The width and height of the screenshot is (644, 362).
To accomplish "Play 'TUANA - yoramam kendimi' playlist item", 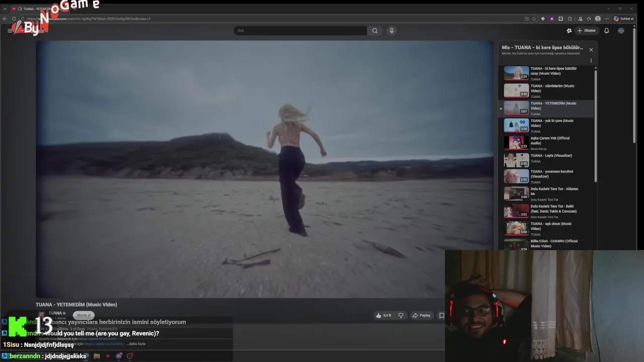I will coord(546,176).
